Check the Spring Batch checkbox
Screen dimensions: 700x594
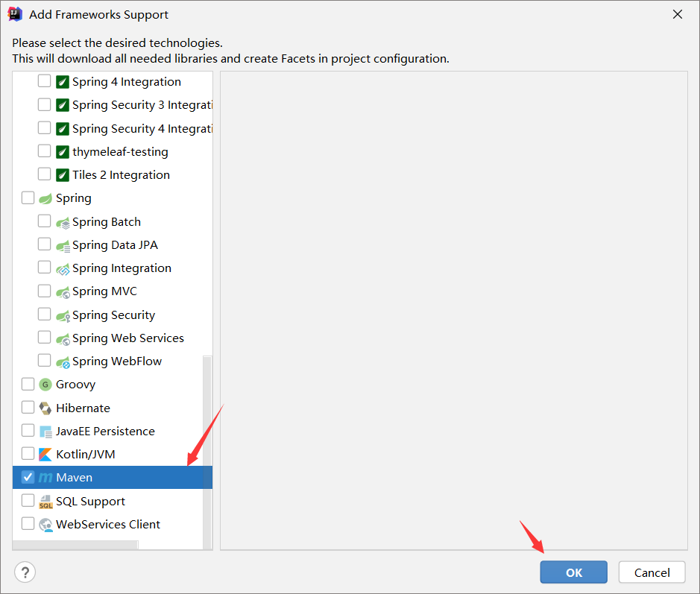44,221
